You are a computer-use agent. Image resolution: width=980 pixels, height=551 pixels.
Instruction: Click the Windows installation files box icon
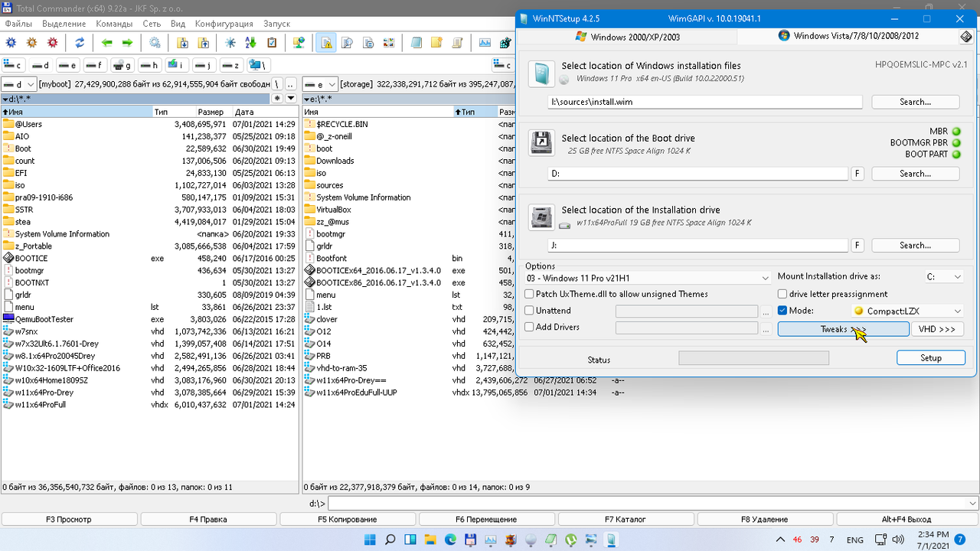(x=541, y=73)
